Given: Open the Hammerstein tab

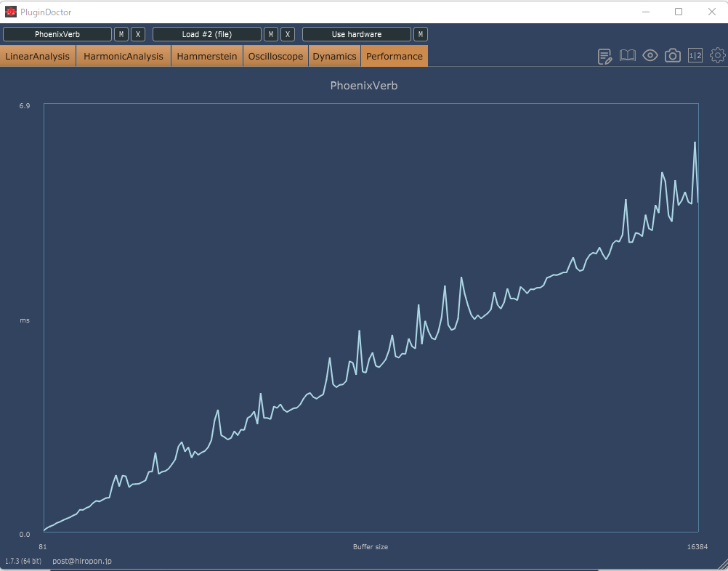Looking at the screenshot, I should [x=207, y=56].
